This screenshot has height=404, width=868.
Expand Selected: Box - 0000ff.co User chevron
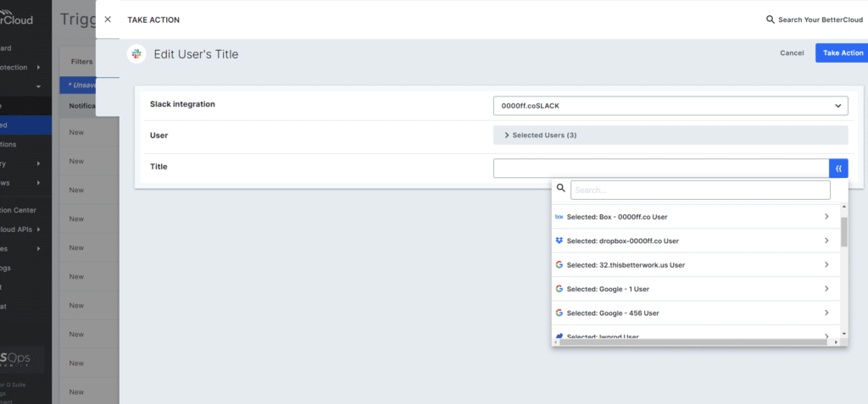[x=826, y=216]
